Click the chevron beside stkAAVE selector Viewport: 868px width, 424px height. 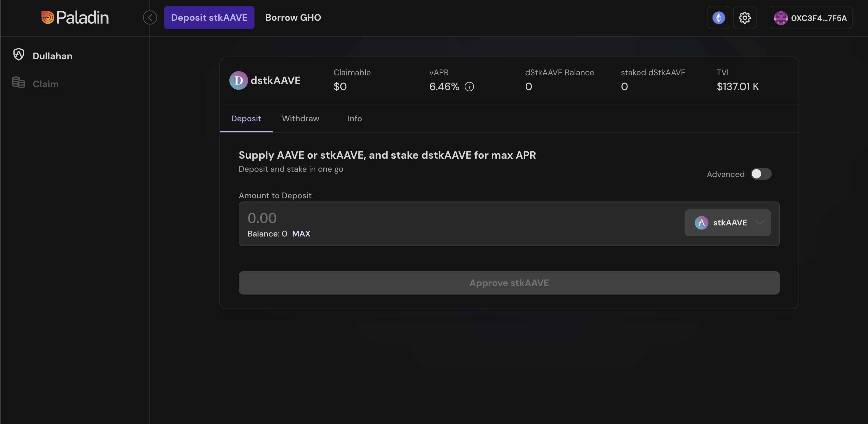tap(759, 222)
